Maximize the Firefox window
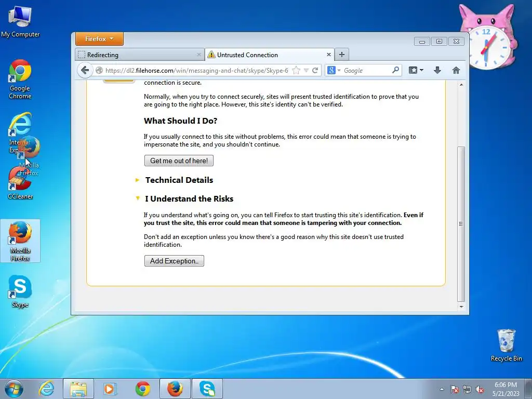The height and width of the screenshot is (399, 532). coord(439,42)
